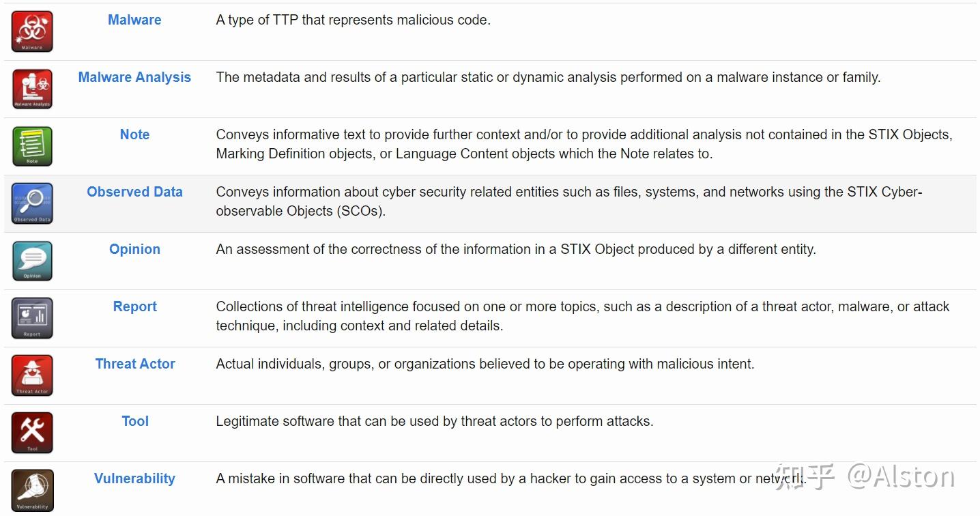Click the Malware Analysis microscope icon
980x516 pixels.
click(32, 89)
